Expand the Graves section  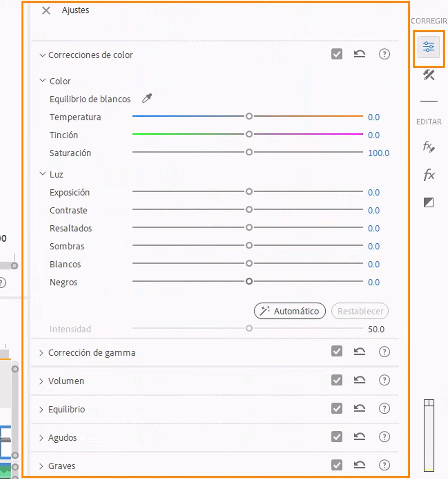click(x=41, y=466)
